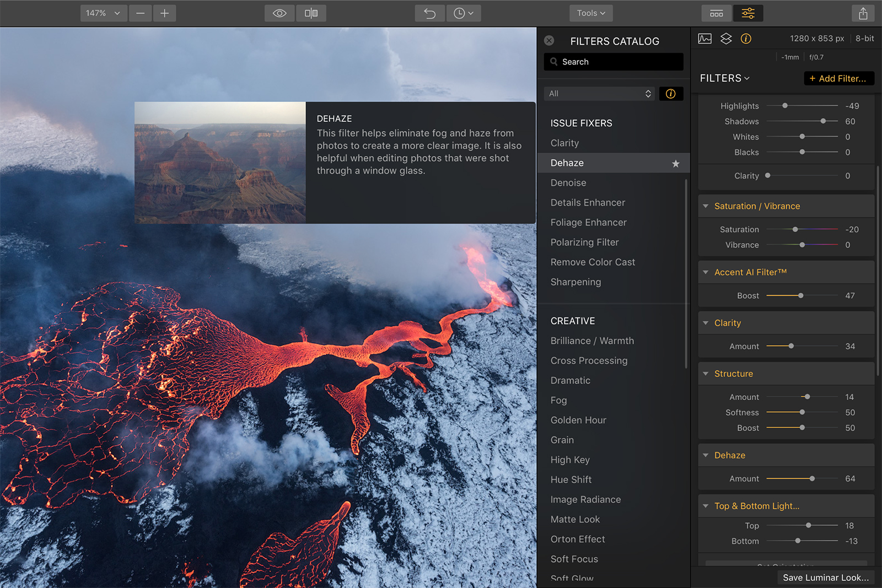Click the Search field in Filters Catalog
The width and height of the screenshot is (882, 588).
[614, 62]
